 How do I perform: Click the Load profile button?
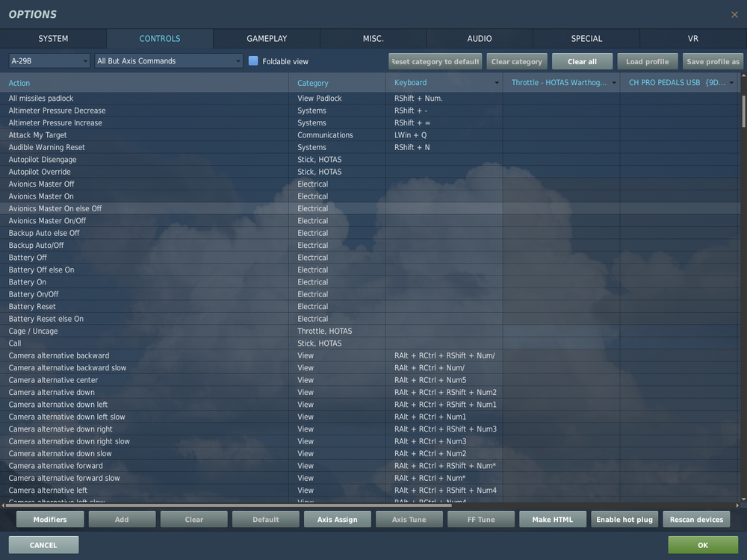point(648,61)
